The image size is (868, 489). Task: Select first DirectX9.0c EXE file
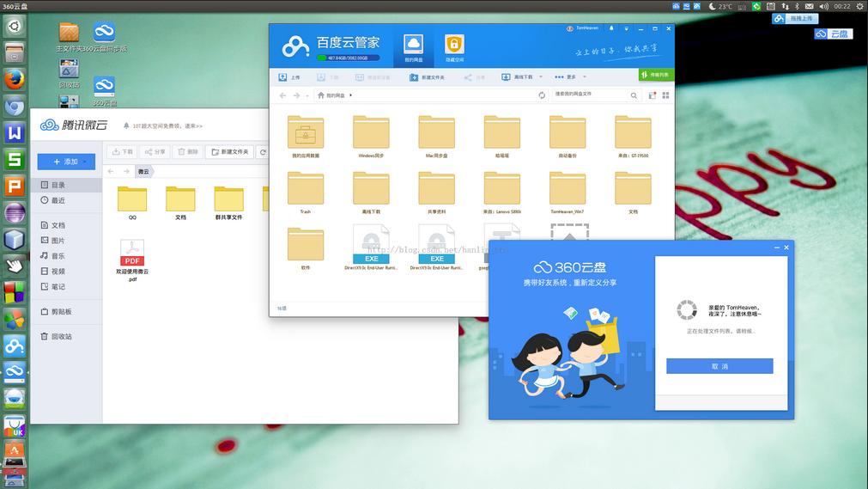coord(371,248)
